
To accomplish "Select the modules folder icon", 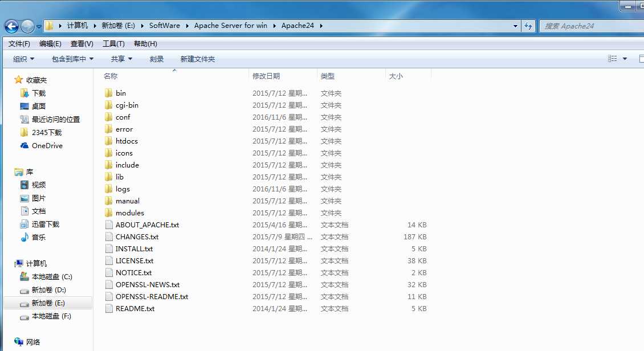I will 108,213.
